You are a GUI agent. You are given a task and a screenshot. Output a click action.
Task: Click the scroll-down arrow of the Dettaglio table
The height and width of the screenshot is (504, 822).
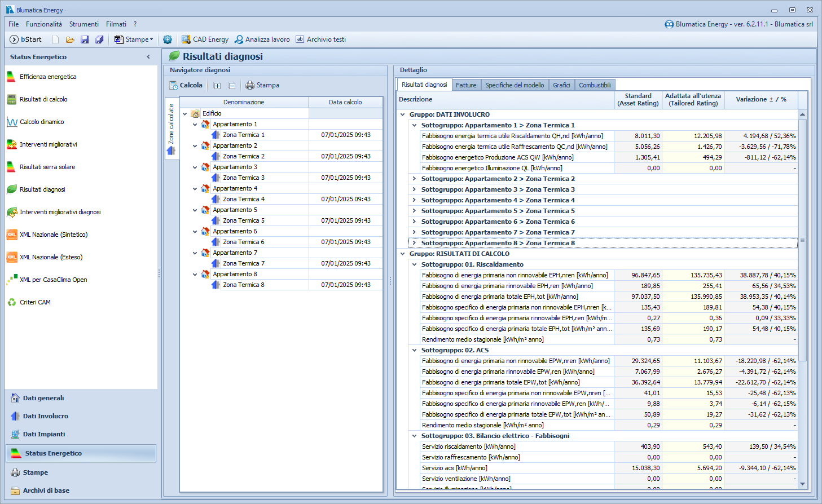point(802,484)
